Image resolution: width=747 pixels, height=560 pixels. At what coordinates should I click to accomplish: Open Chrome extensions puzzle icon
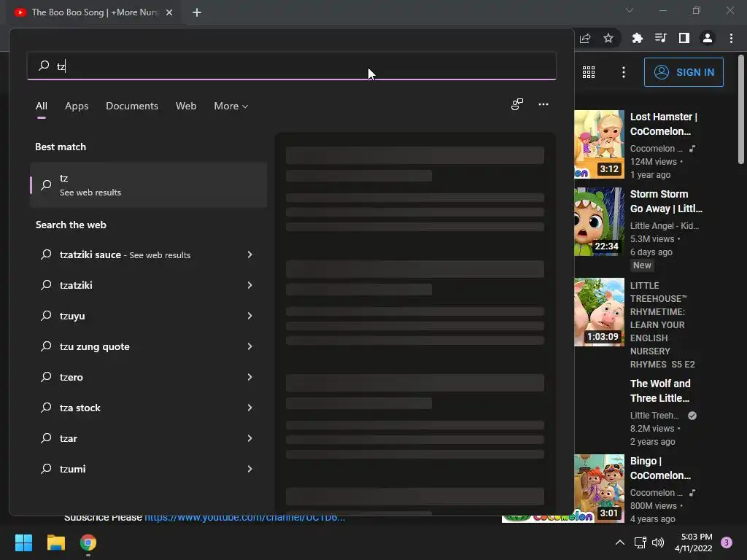pyautogui.click(x=638, y=38)
